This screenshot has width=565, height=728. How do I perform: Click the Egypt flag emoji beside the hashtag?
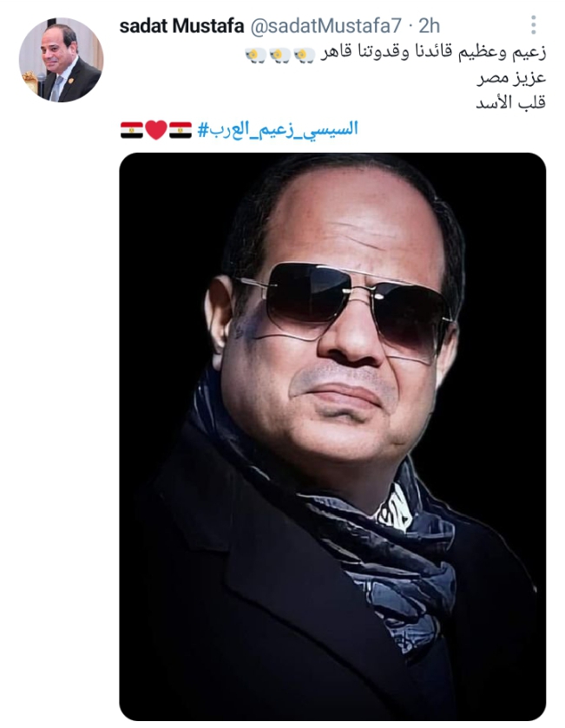(x=181, y=130)
